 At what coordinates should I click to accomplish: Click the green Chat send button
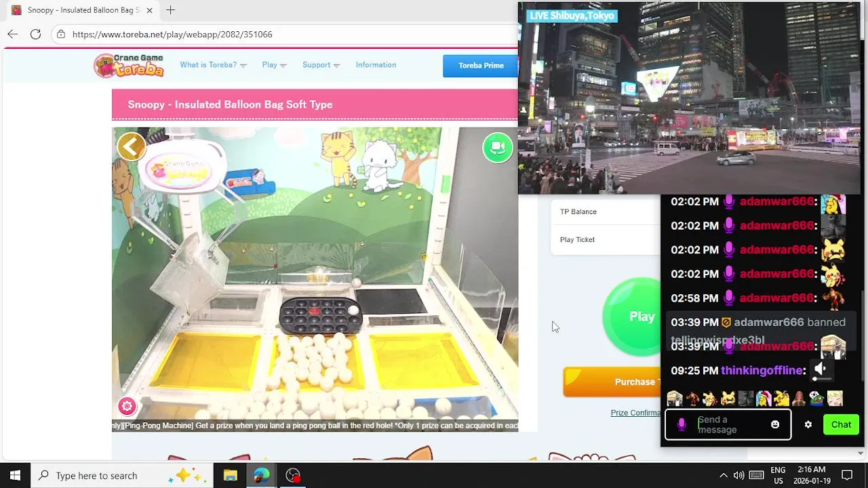coord(841,425)
